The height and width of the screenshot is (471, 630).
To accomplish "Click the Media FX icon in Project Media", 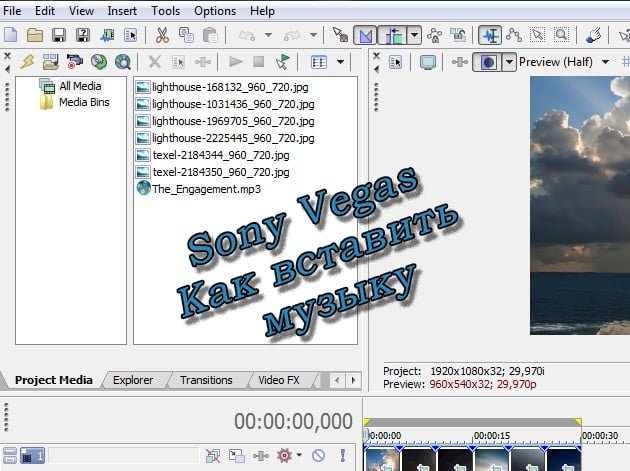I will tap(202, 62).
